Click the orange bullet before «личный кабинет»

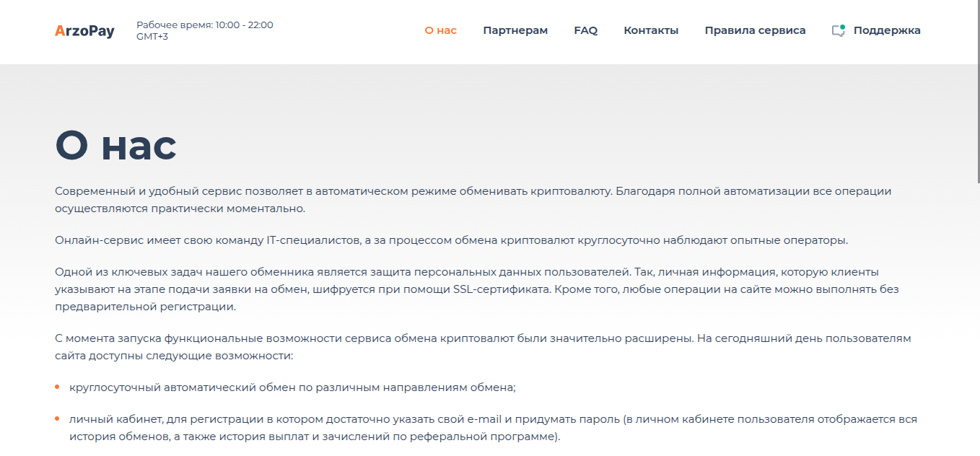57,419
